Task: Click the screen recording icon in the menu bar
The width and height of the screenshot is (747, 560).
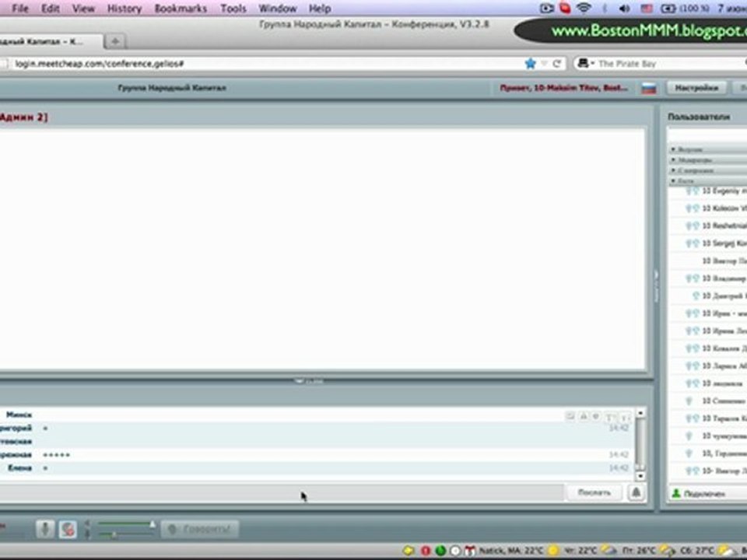Action: (x=546, y=8)
